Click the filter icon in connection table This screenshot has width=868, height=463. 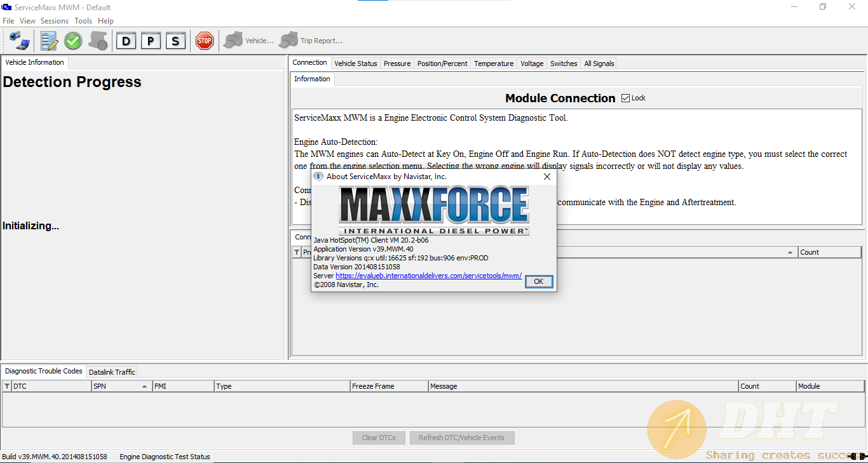click(297, 252)
